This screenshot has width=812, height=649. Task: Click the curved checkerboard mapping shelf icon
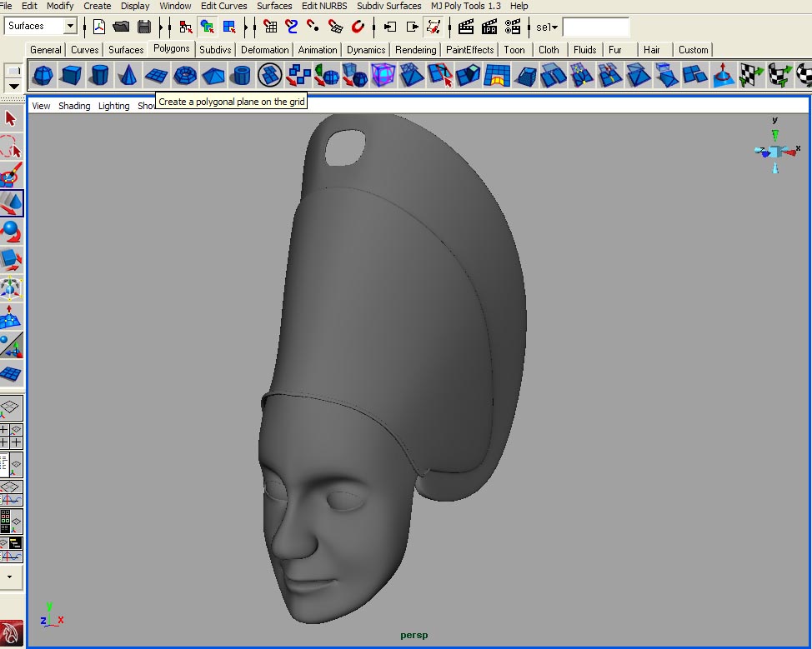[x=779, y=75]
